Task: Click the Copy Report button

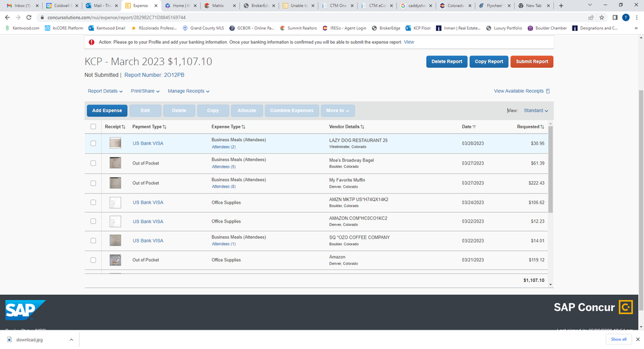Action: point(489,61)
